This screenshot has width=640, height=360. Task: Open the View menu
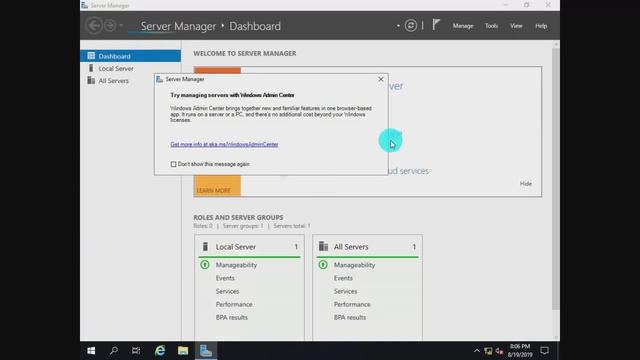point(516,26)
